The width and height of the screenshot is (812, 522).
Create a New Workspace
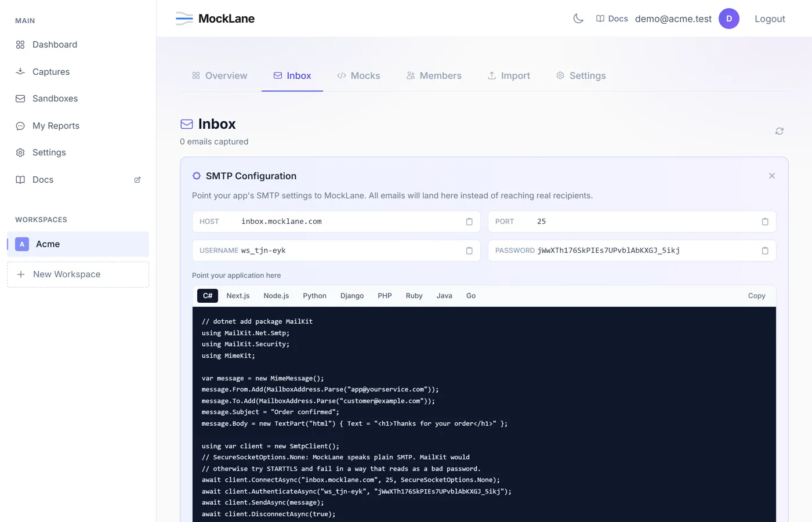(x=78, y=274)
